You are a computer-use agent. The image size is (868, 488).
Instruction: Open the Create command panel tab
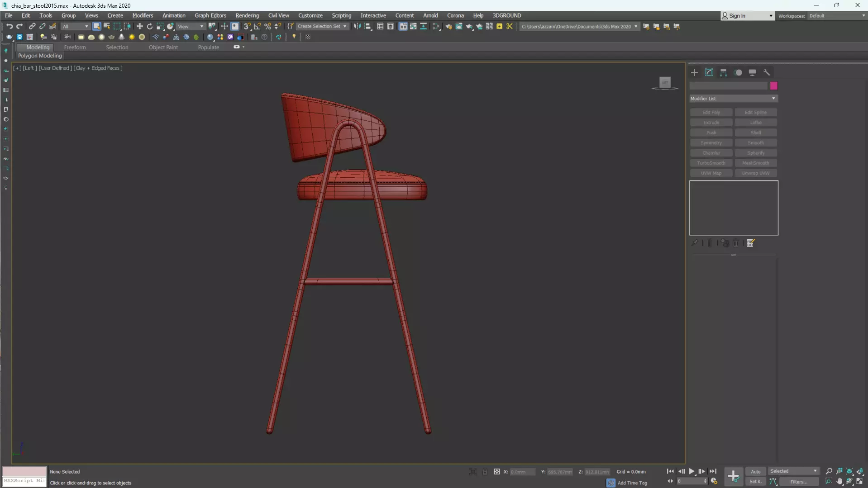[694, 72]
